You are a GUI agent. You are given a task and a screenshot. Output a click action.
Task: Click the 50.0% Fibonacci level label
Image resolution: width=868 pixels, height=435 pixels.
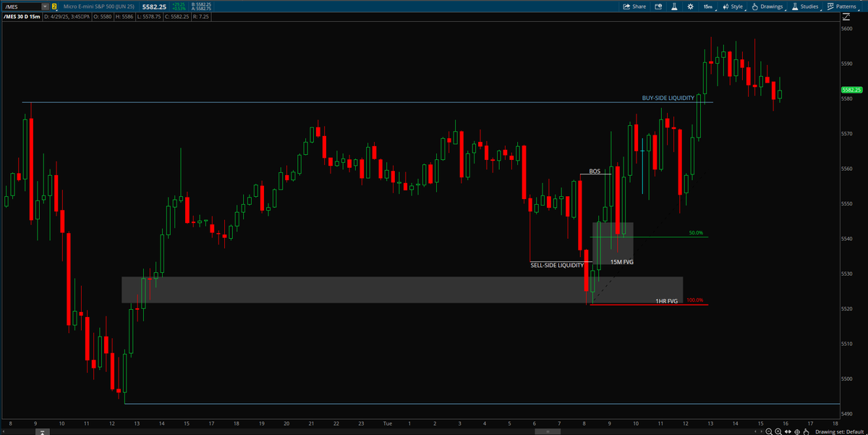pyautogui.click(x=696, y=233)
